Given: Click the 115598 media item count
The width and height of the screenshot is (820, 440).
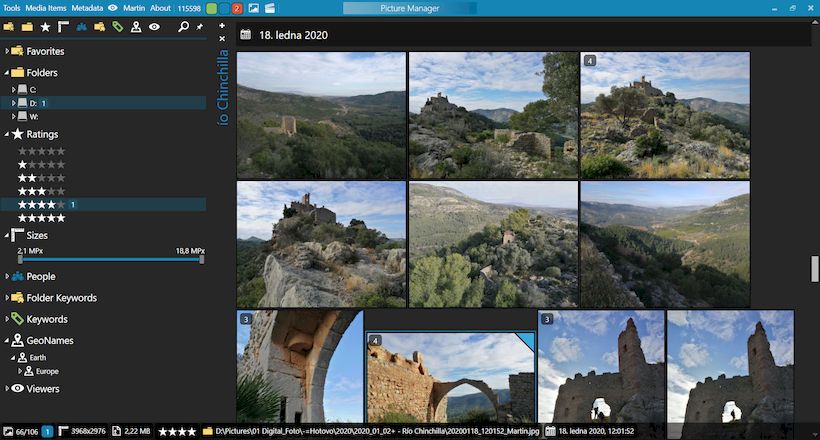Looking at the screenshot, I should point(189,8).
